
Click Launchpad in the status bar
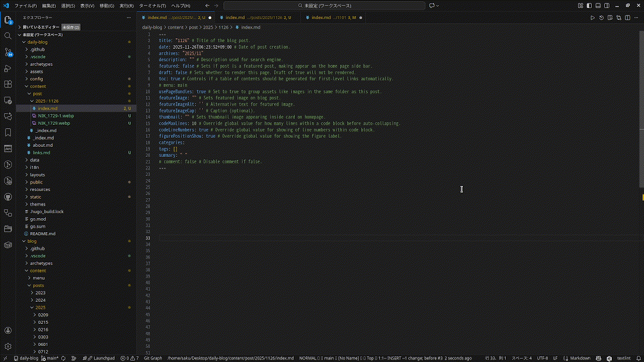104,358
